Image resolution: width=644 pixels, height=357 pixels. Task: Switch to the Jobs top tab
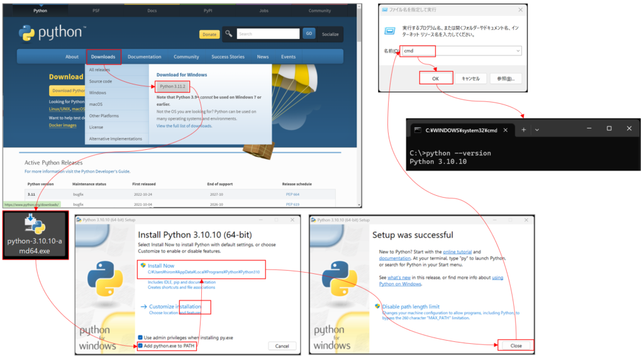coord(264,11)
